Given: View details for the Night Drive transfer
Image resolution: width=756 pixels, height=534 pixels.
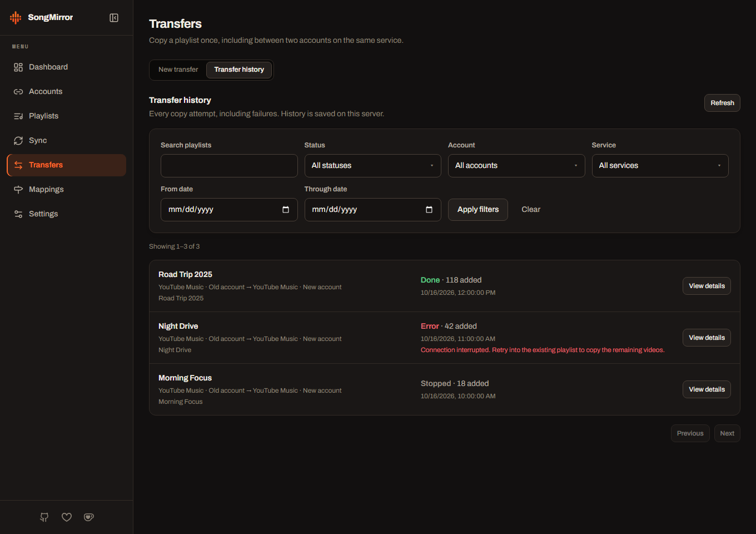Looking at the screenshot, I should (x=707, y=338).
